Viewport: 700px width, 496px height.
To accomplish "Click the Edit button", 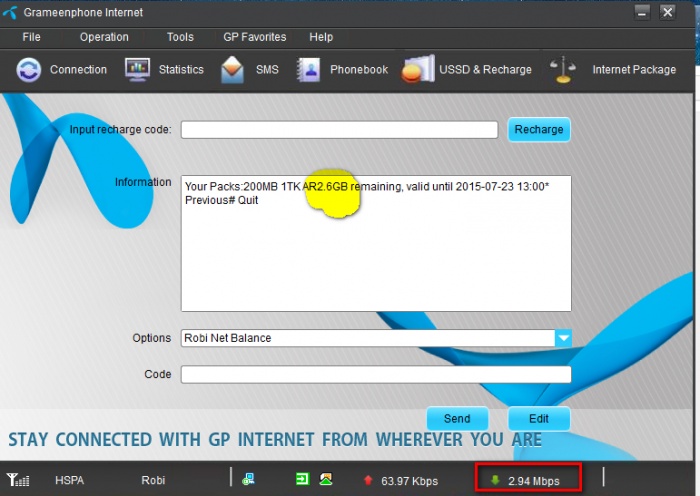I will coord(539,418).
